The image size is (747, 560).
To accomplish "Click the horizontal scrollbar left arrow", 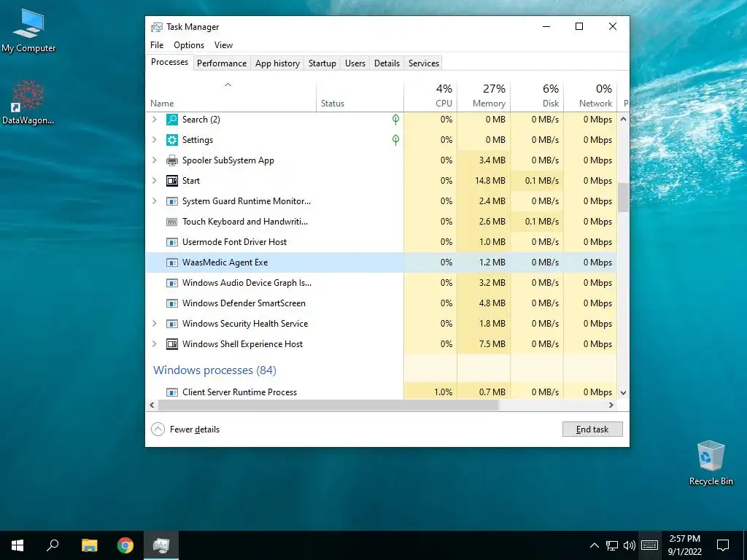I will coord(152,405).
